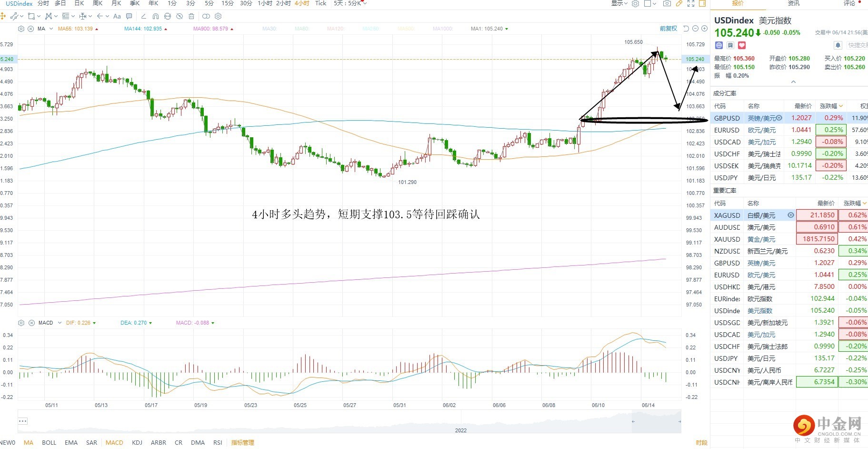Choose the rectangle shape tool
Viewport: 868px width, 449px height.
click(x=31, y=16)
